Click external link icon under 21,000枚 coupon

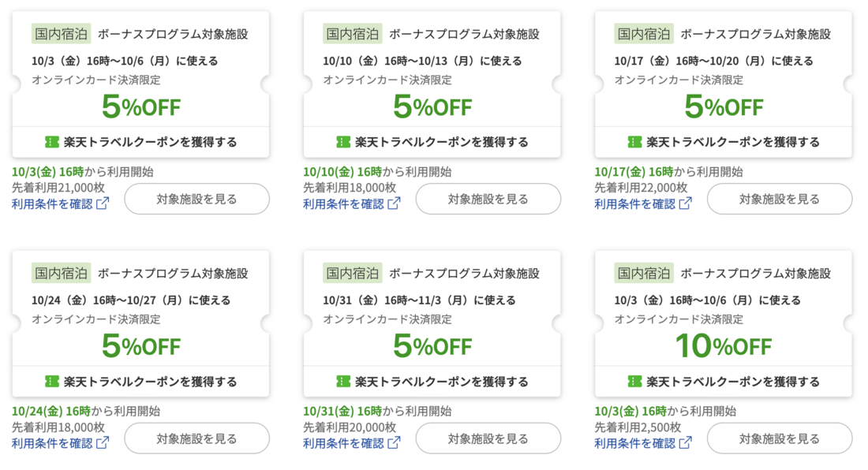point(103,203)
